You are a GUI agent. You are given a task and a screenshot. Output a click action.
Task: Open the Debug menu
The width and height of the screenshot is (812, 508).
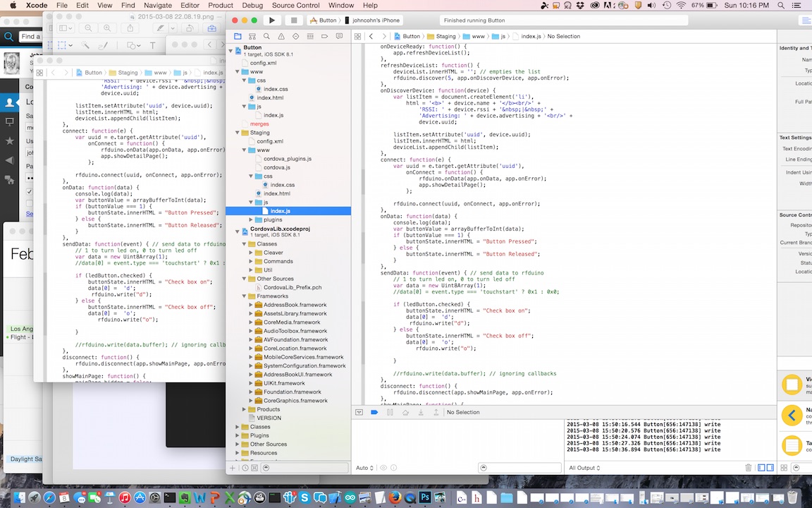[252, 5]
